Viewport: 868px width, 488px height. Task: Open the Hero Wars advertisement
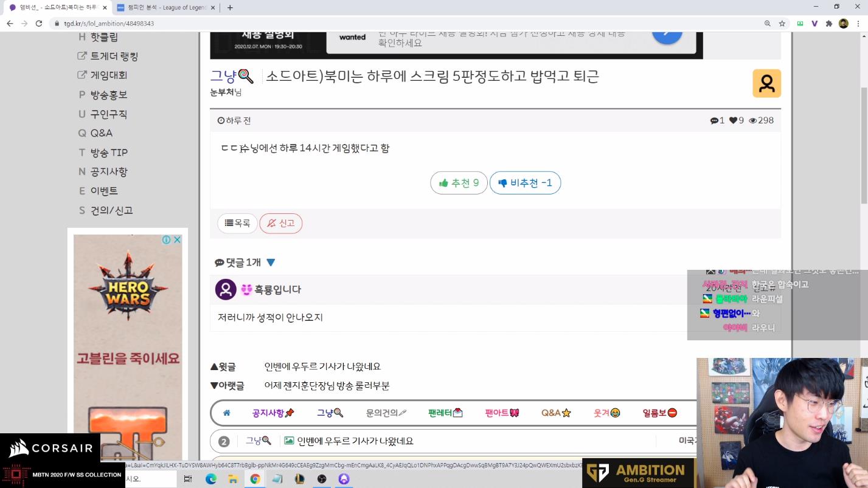point(128,346)
